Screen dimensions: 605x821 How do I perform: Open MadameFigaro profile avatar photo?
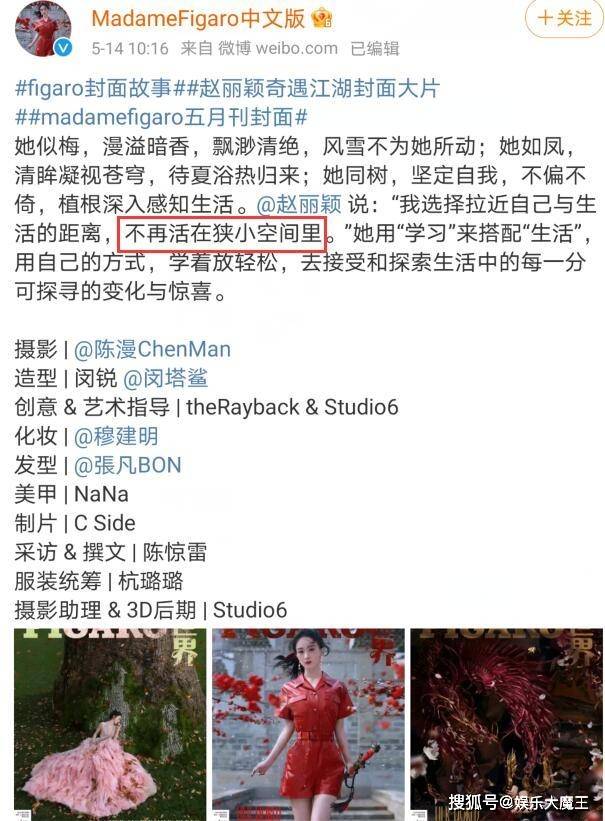point(43,29)
